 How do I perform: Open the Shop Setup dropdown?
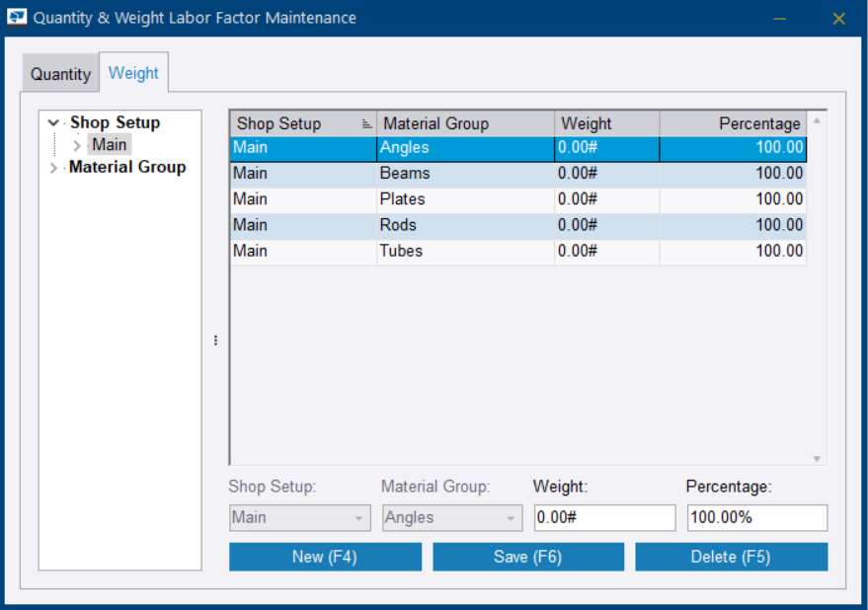(x=358, y=518)
